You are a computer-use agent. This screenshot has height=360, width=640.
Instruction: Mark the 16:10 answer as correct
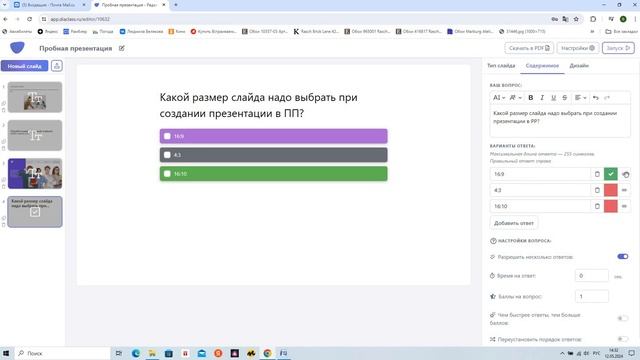coord(611,206)
